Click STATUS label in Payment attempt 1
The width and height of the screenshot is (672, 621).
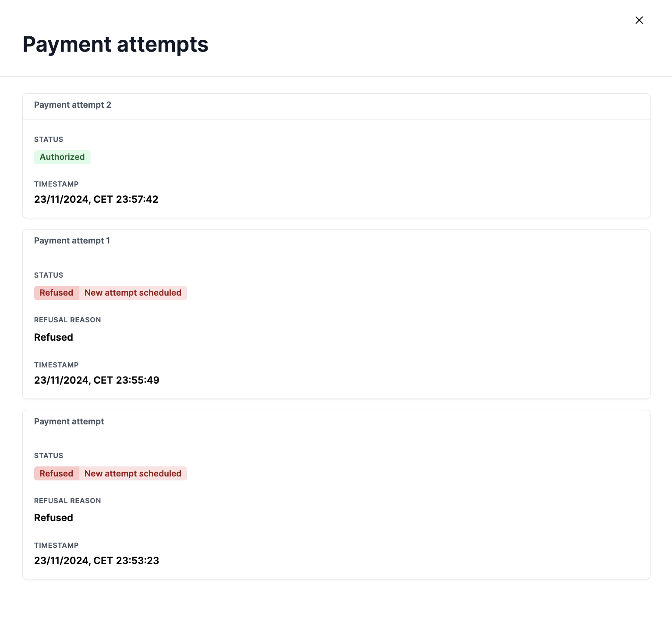[49, 275]
